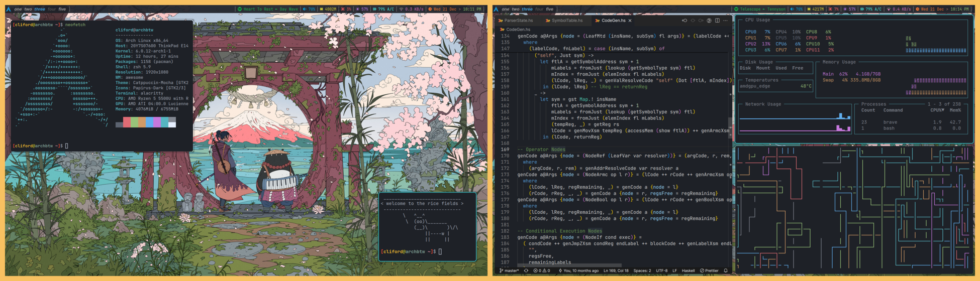This screenshot has width=980, height=281.
Task: Click Ln 169, Col 18 position button
Action: click(616, 270)
